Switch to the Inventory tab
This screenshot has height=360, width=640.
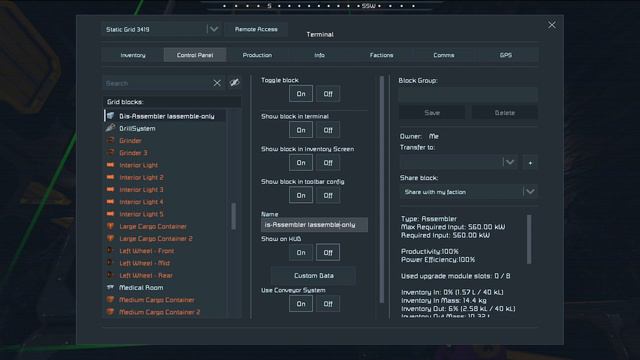133,55
